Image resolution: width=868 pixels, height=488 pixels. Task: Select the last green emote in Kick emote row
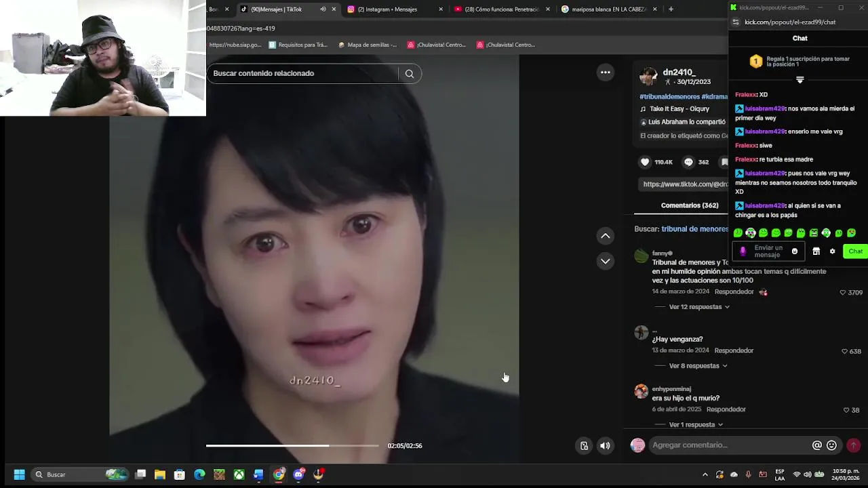point(852,233)
